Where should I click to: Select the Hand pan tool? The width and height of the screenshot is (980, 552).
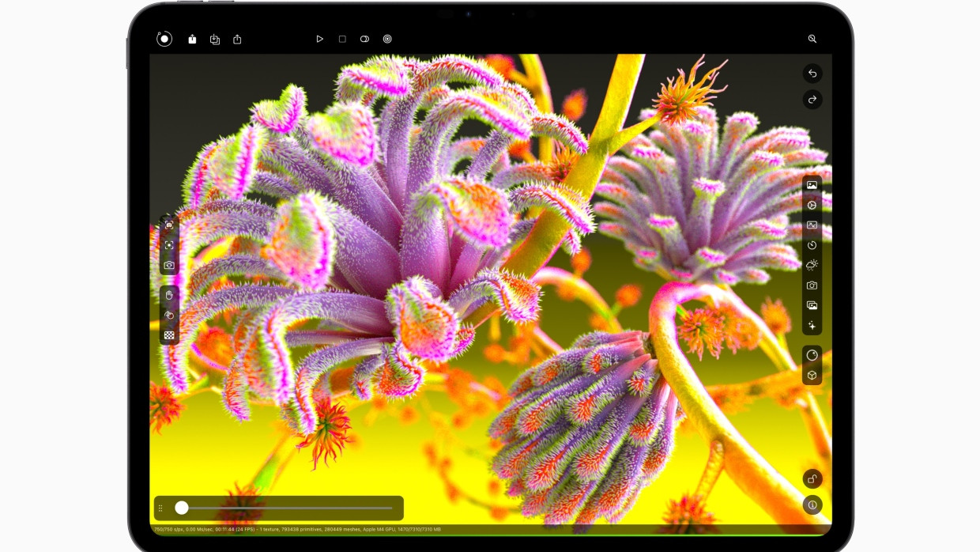(170, 294)
